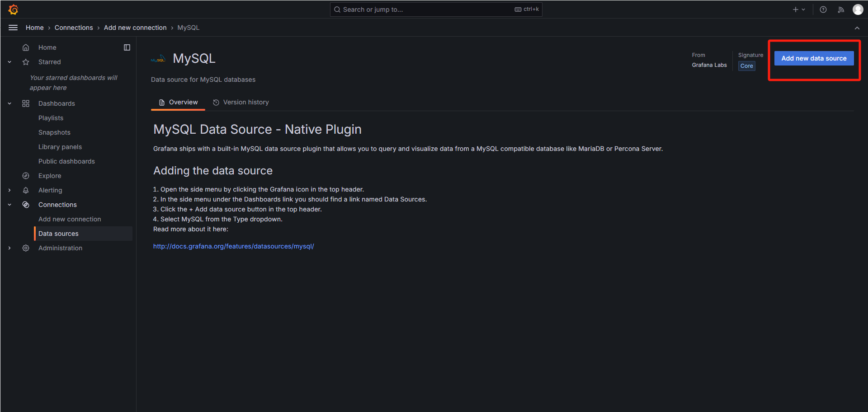
Task: Click the Starred star icon
Action: [x=26, y=62]
